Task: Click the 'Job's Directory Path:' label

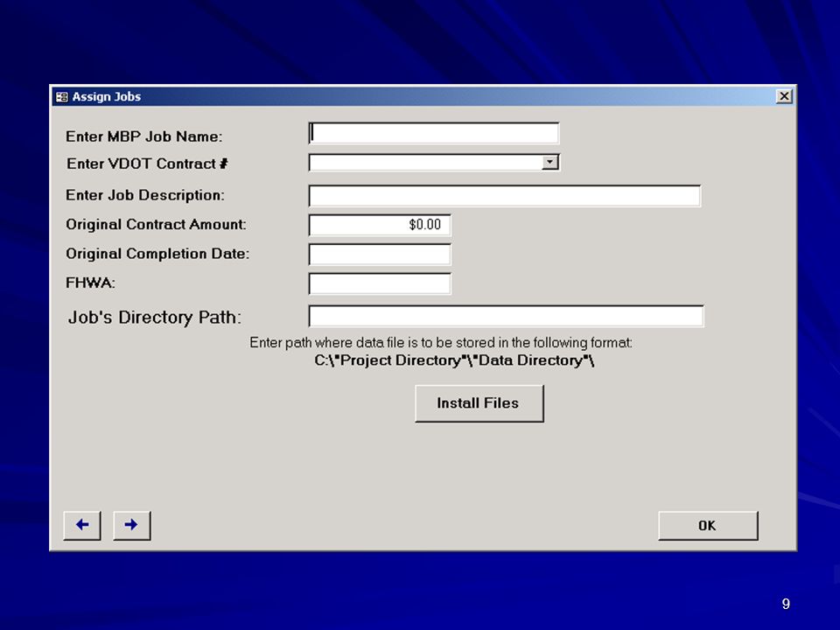Action: pyautogui.click(x=154, y=317)
